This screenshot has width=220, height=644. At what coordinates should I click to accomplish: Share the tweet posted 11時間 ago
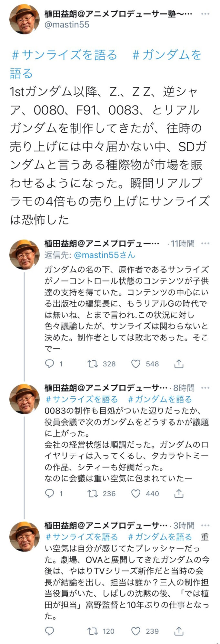pyautogui.click(x=179, y=364)
